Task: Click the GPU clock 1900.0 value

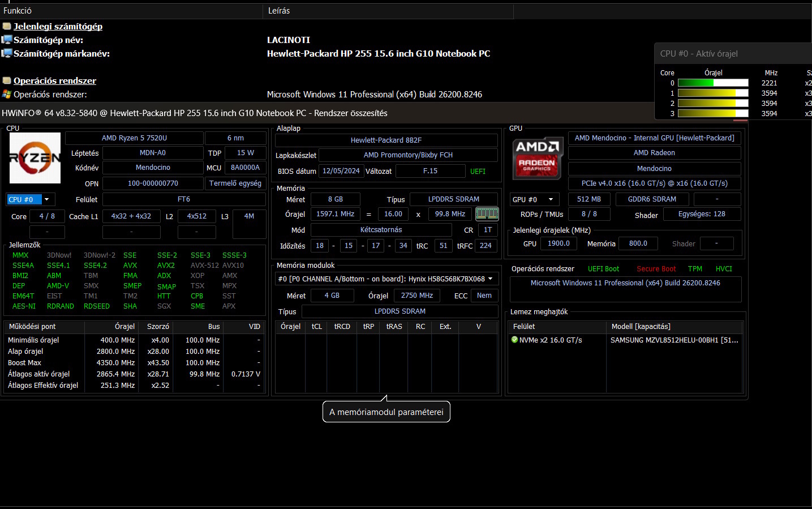Action: 558,243
